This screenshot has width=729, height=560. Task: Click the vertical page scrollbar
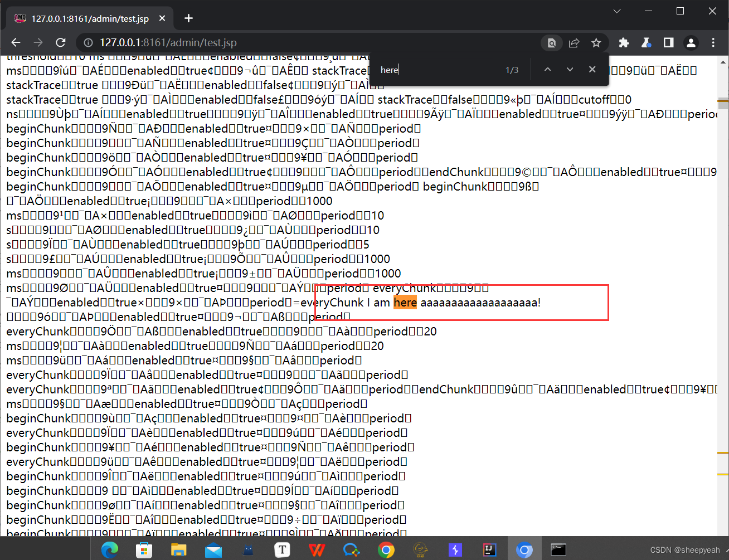pos(724,103)
